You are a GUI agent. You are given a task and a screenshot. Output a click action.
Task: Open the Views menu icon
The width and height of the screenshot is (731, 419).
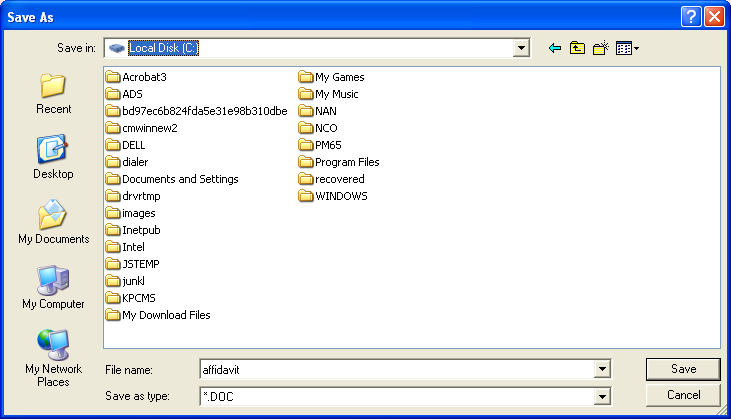(627, 47)
